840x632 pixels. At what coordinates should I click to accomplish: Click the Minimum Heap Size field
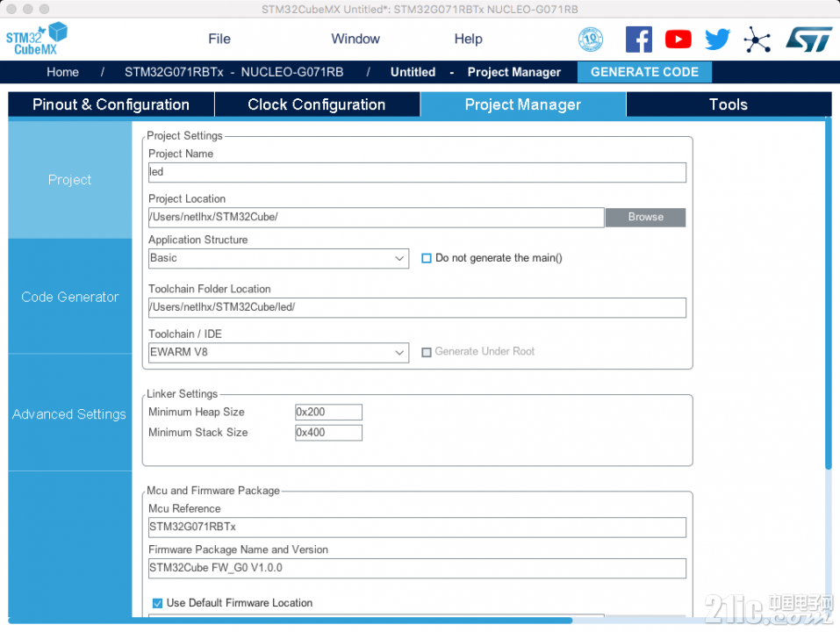point(328,413)
